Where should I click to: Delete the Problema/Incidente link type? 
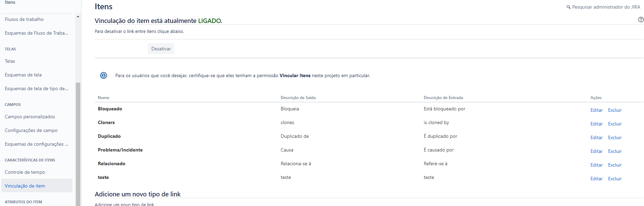[615, 152]
